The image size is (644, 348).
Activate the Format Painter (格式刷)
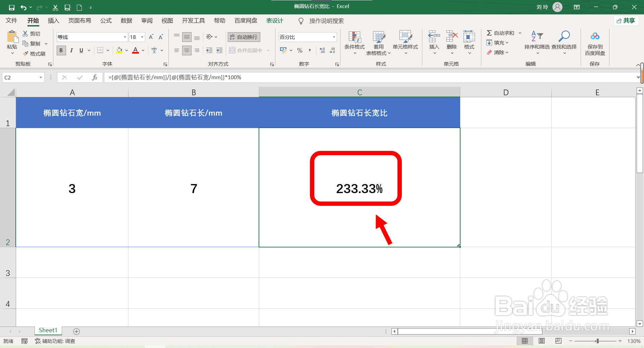[x=35, y=53]
